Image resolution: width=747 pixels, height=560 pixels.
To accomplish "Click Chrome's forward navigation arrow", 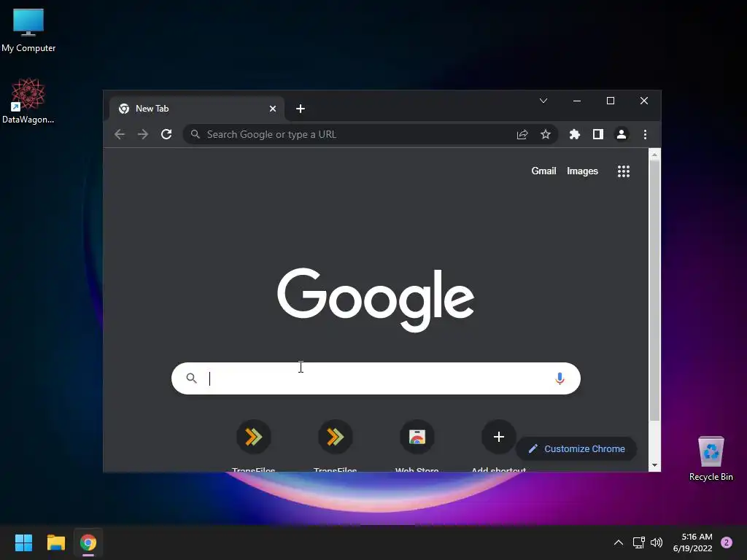I will coord(142,134).
